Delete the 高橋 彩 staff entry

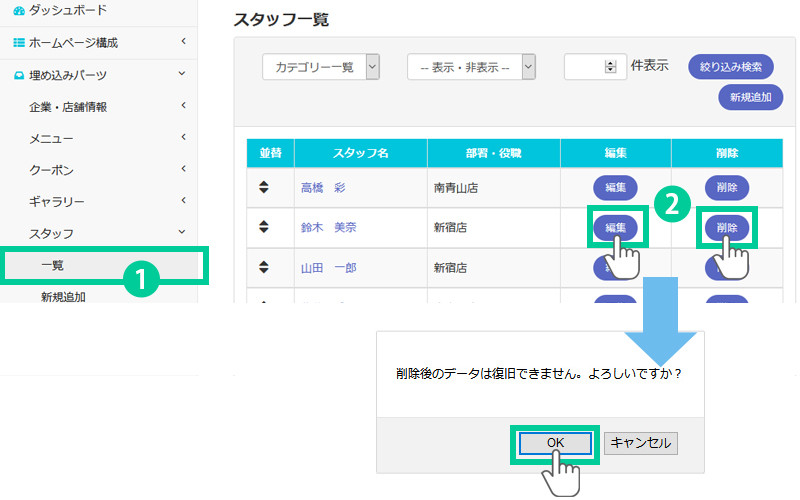click(x=726, y=187)
